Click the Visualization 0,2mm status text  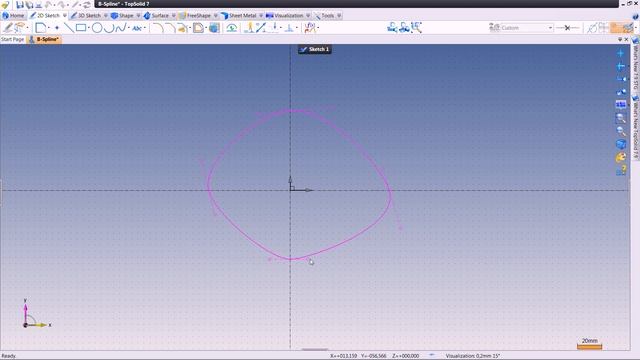pyautogui.click(x=473, y=356)
